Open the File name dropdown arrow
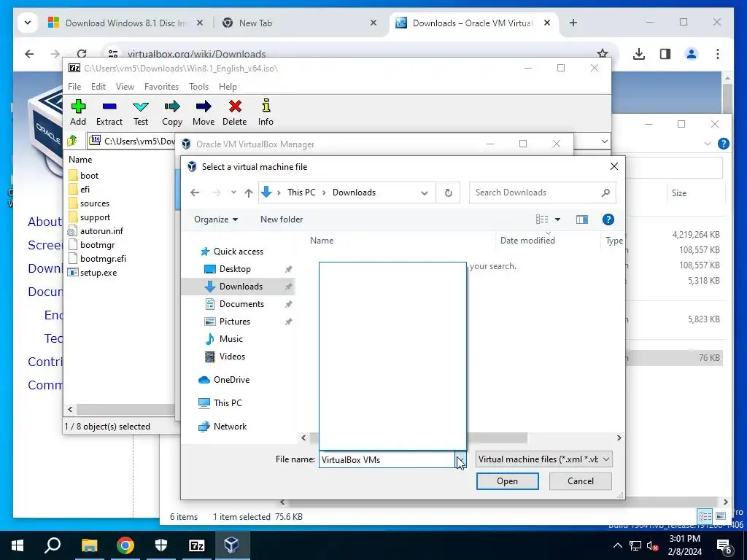This screenshot has height=560, width=747. pyautogui.click(x=460, y=459)
